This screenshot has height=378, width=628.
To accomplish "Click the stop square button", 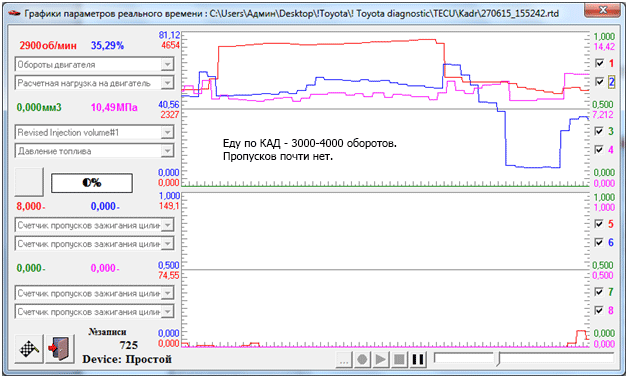I will point(399,359).
